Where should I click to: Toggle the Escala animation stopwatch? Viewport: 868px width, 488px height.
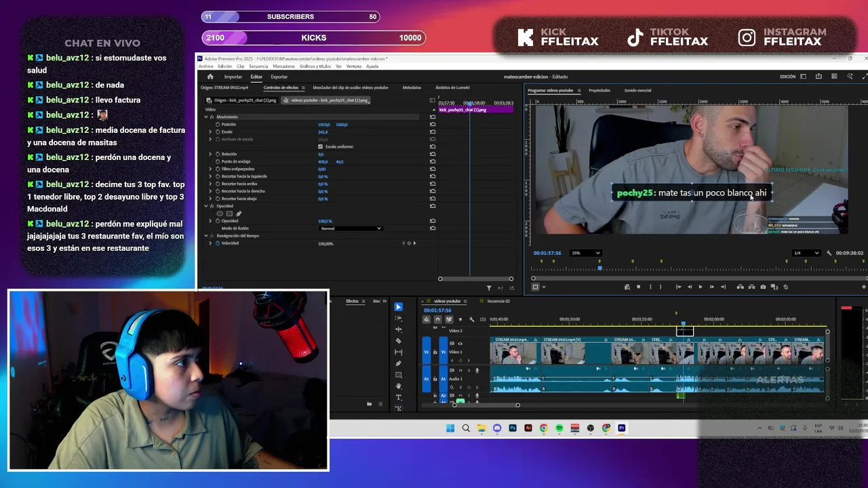pyautogui.click(x=218, y=132)
